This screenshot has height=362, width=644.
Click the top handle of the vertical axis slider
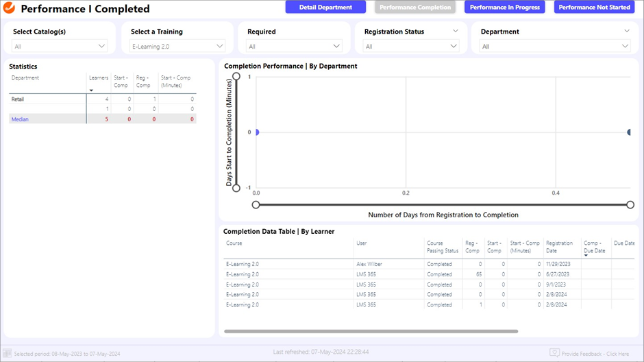pyautogui.click(x=236, y=77)
